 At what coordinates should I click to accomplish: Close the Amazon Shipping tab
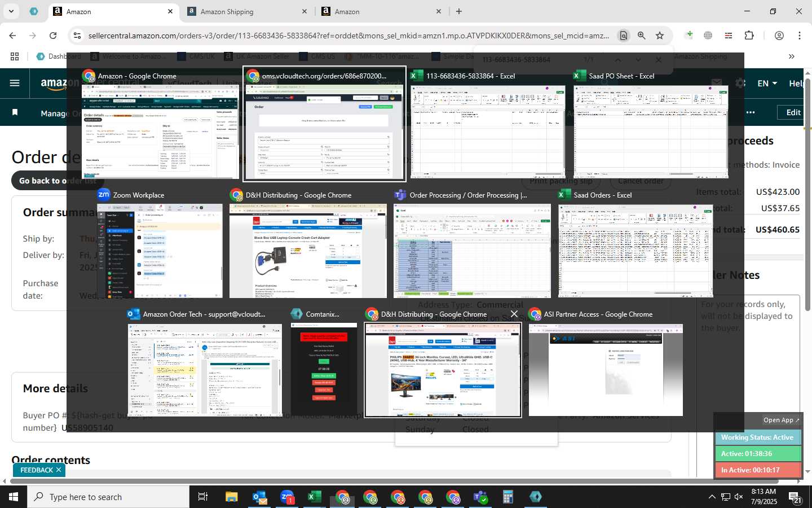pyautogui.click(x=304, y=11)
